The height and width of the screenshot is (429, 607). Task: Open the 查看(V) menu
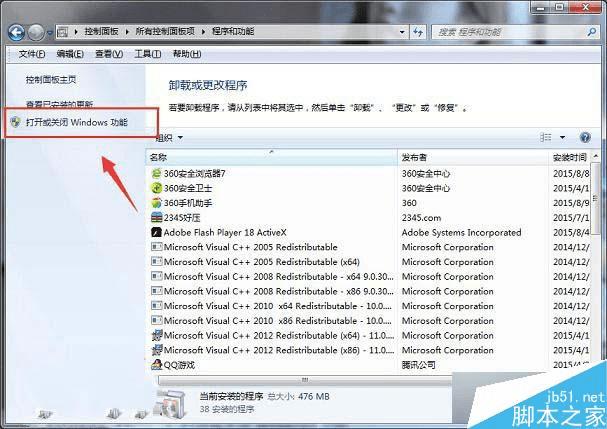(x=109, y=54)
